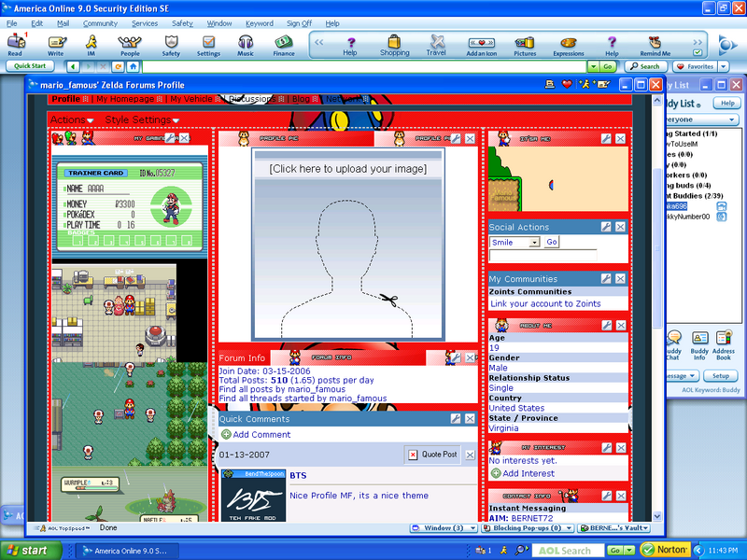Expand the Style Settings dropdown
The width and height of the screenshot is (747, 560).
142,120
